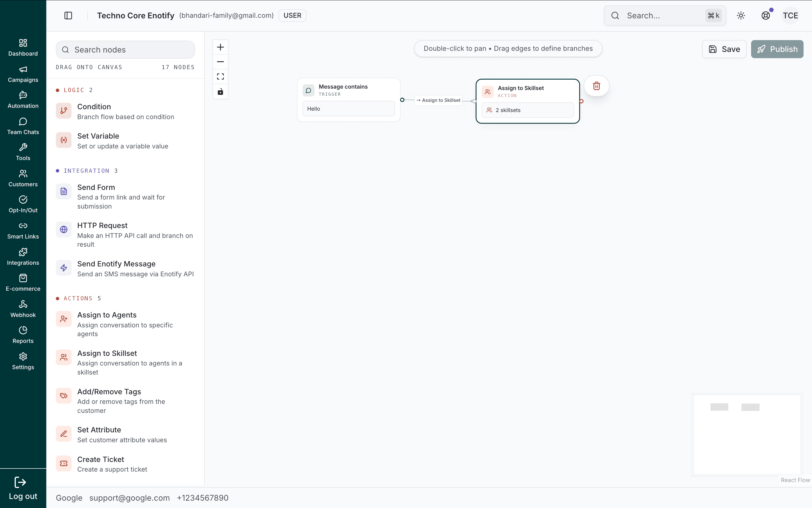Image resolution: width=812 pixels, height=508 pixels.
Task: Select the Assign to Agents icon
Action: click(x=64, y=319)
